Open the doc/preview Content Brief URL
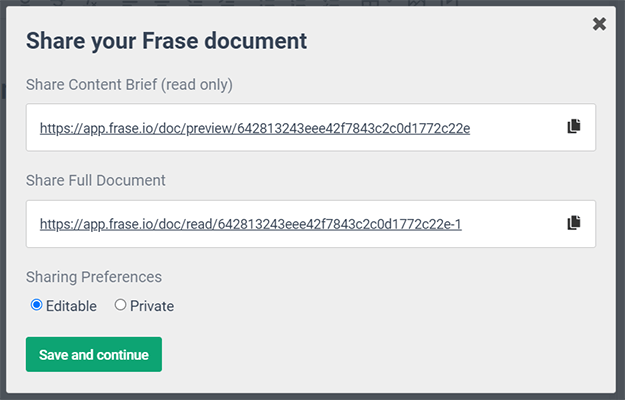Viewport: 625px width, 400px height. point(254,128)
